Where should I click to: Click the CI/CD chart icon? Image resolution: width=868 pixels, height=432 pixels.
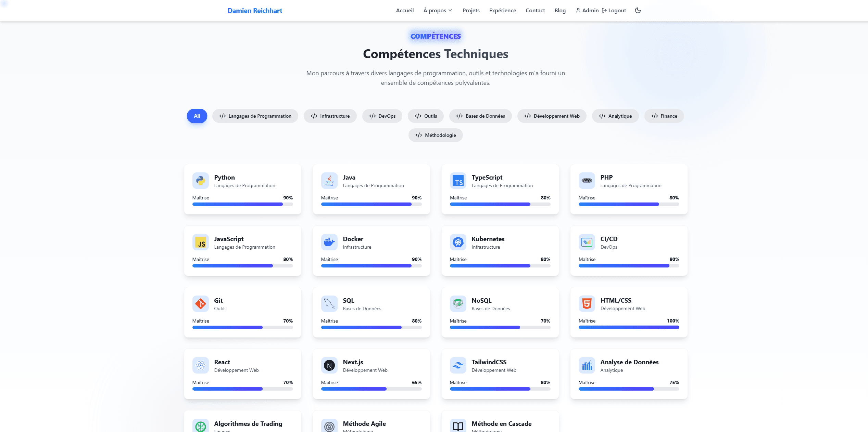[587, 242]
